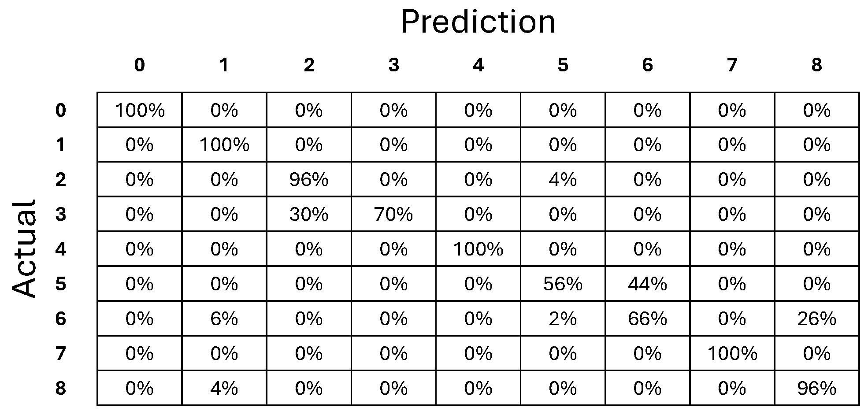This screenshot has width=868, height=415.
Task: Click the prediction column header "8"
Action: point(816,65)
